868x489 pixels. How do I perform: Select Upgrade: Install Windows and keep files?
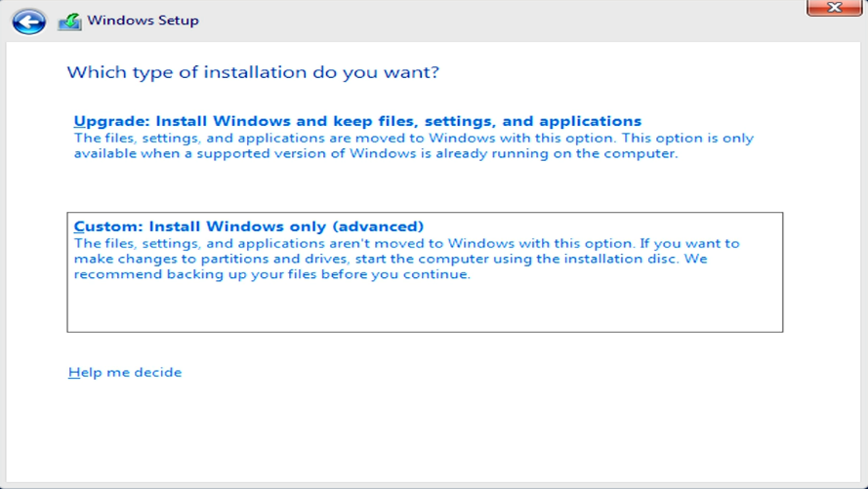coord(357,121)
